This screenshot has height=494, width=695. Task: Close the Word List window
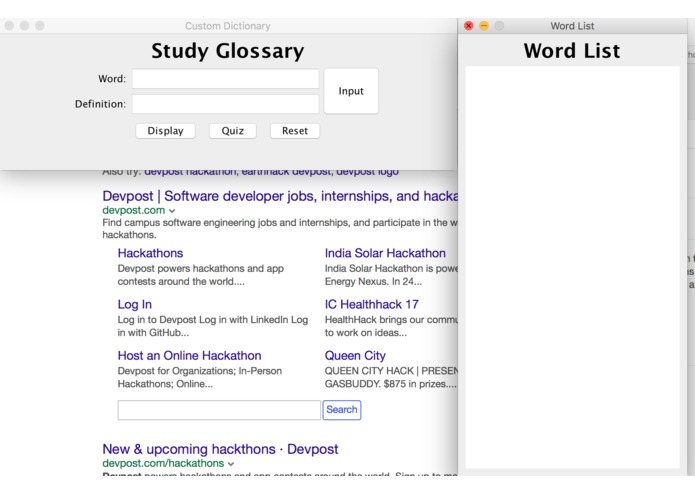[469, 26]
